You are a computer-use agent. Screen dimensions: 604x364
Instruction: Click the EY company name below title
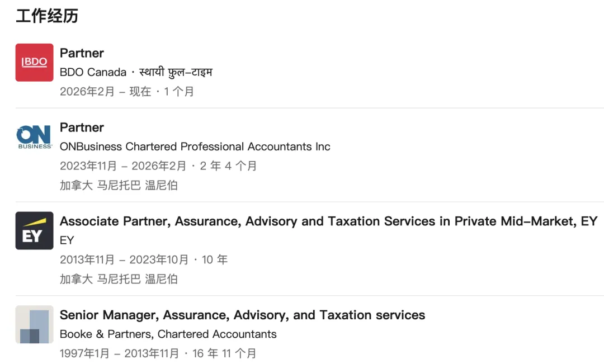click(67, 240)
